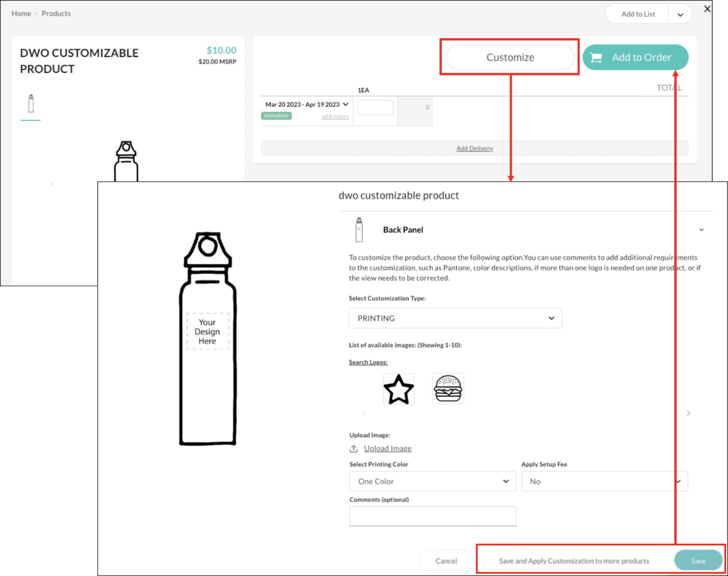Collapse the Back Panel section chevron

[701, 230]
